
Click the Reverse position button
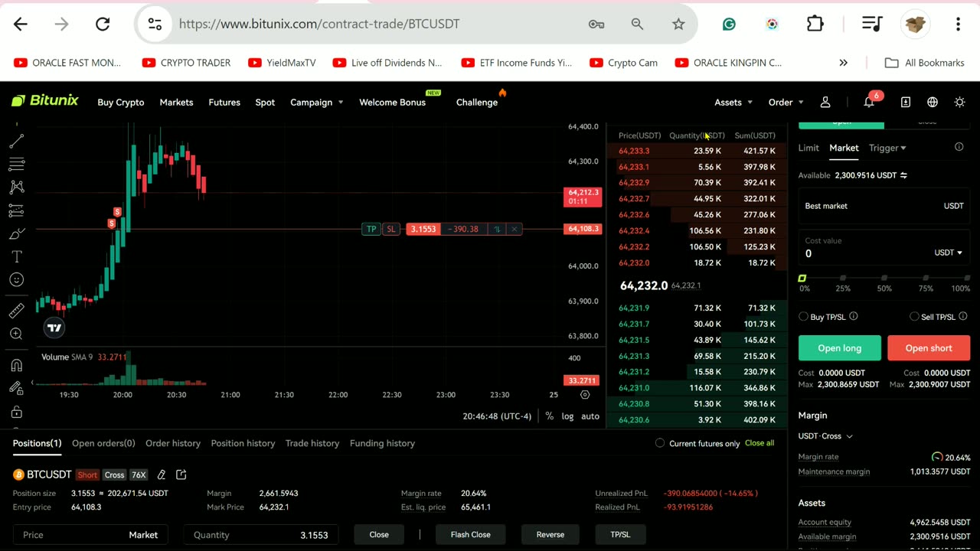550,534
